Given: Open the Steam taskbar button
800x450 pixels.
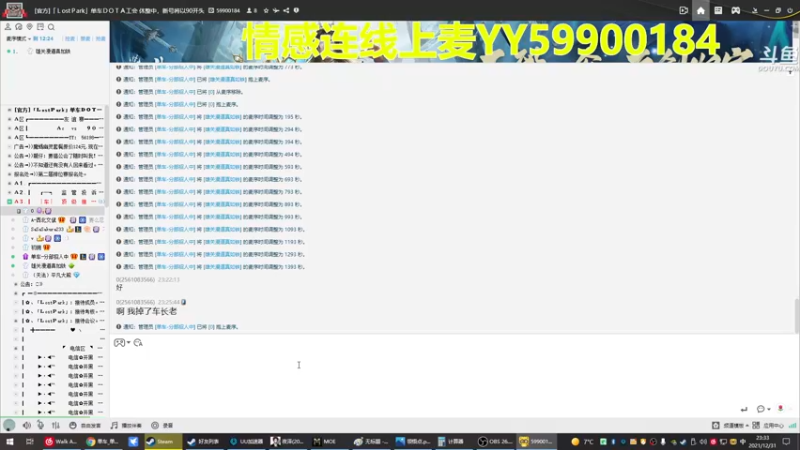Looking at the screenshot, I should [x=162, y=441].
